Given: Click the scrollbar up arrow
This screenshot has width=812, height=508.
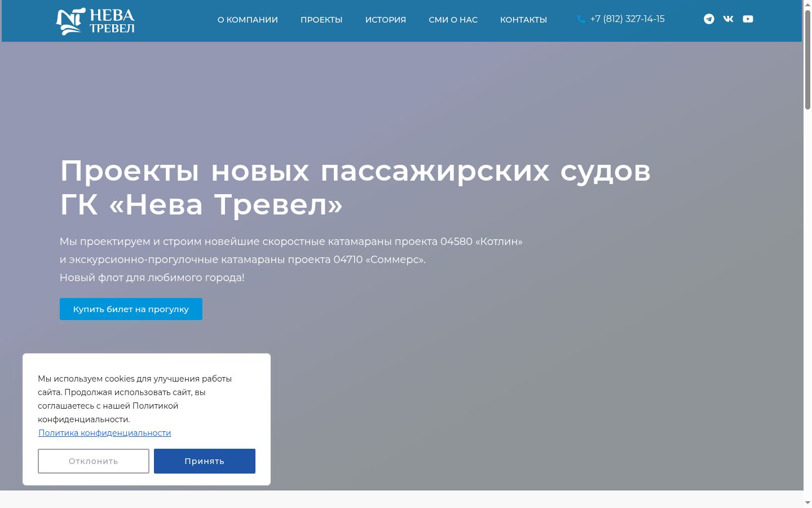Looking at the screenshot, I should 807,5.
